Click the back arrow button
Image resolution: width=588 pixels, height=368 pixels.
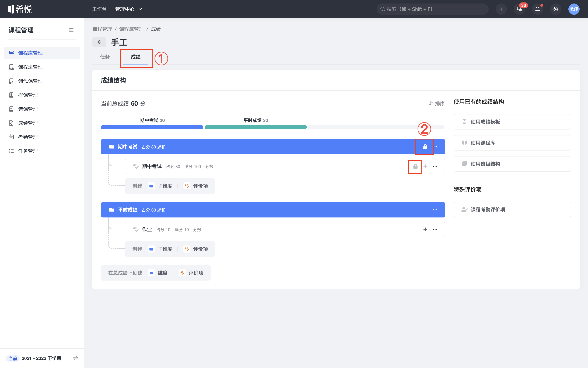[x=99, y=42]
